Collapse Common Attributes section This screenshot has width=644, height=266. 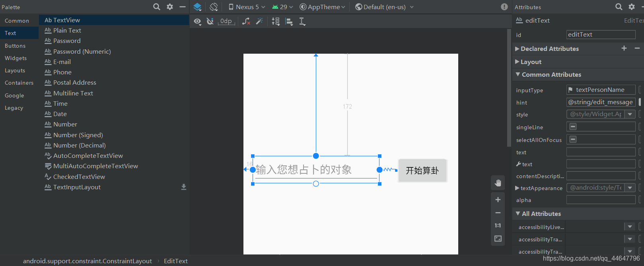point(518,74)
